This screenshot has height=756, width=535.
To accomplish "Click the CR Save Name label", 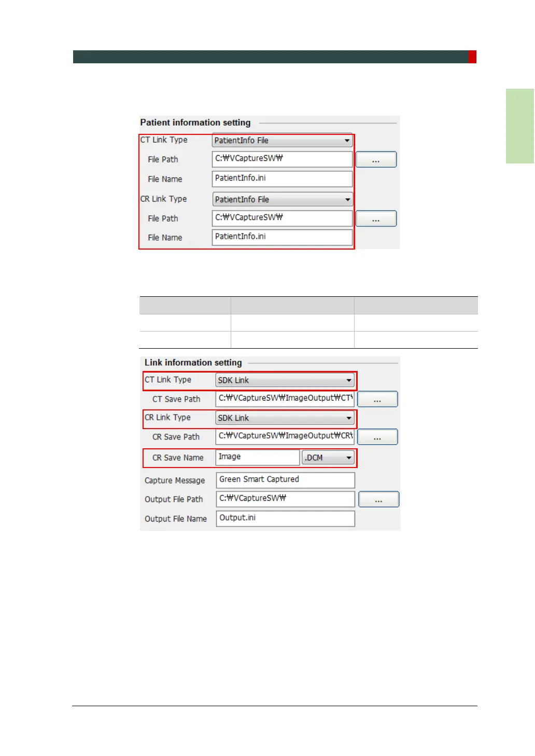I will click(178, 458).
